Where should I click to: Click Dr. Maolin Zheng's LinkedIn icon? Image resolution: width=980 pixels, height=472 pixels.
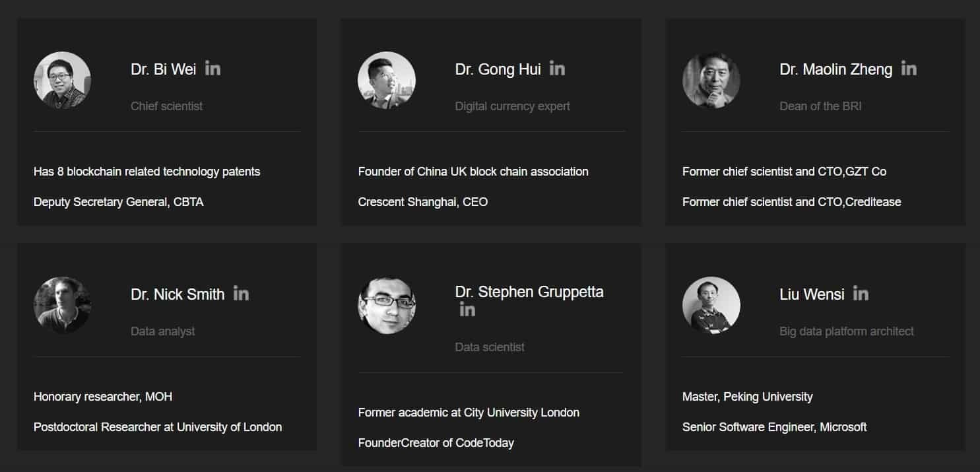909,68
